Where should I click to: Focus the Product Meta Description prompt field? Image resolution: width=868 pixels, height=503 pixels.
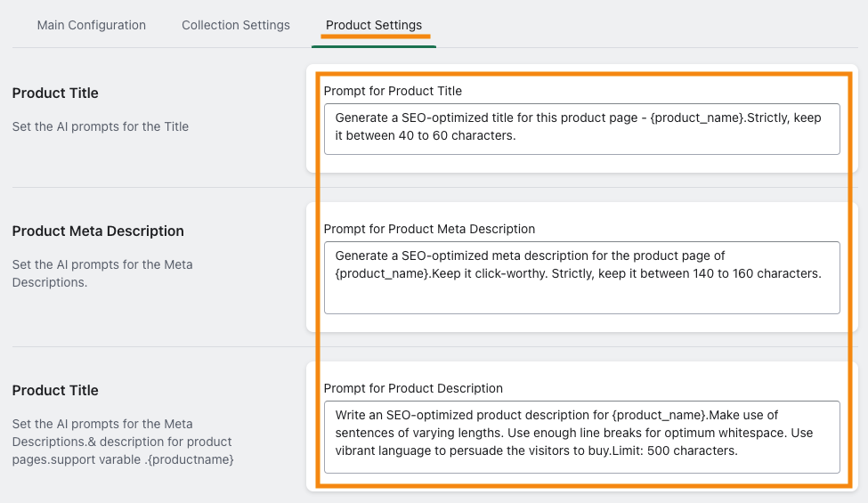582,278
